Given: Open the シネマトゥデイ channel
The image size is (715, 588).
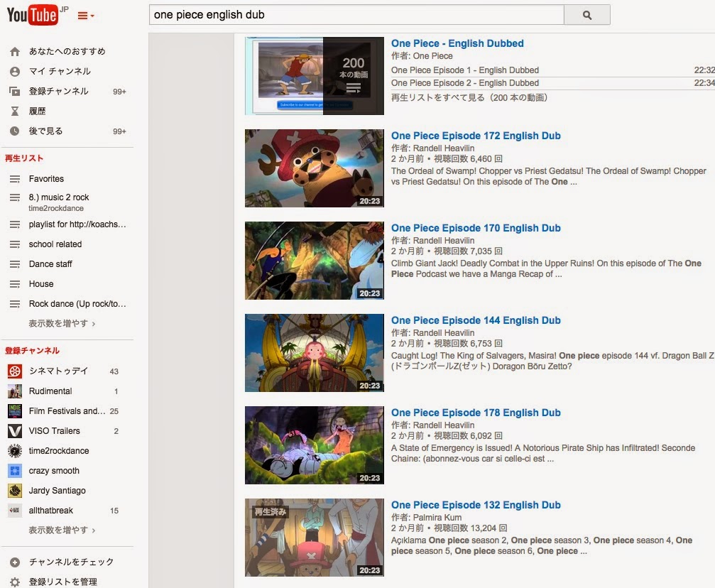Looking at the screenshot, I should click(x=58, y=371).
